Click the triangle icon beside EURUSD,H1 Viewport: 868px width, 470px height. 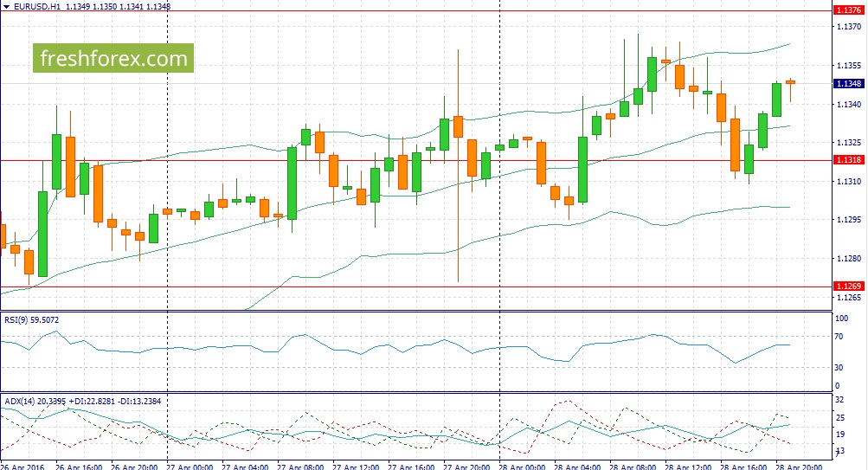click(7, 6)
